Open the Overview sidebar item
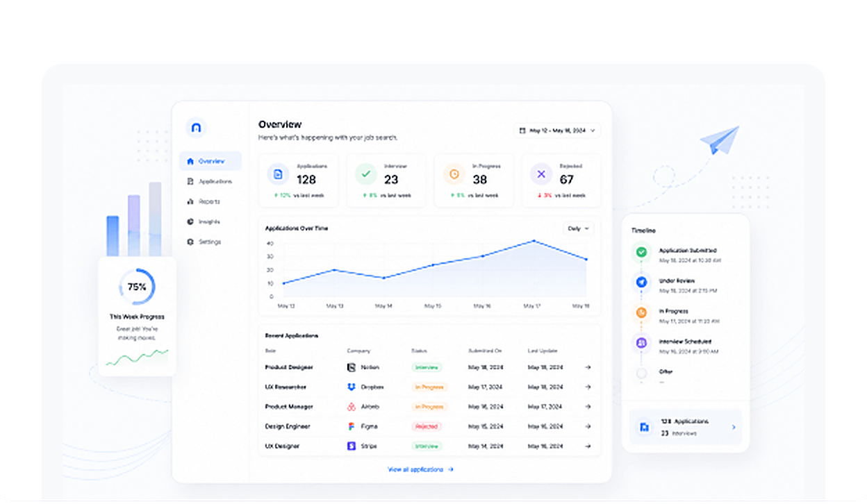 [210, 161]
